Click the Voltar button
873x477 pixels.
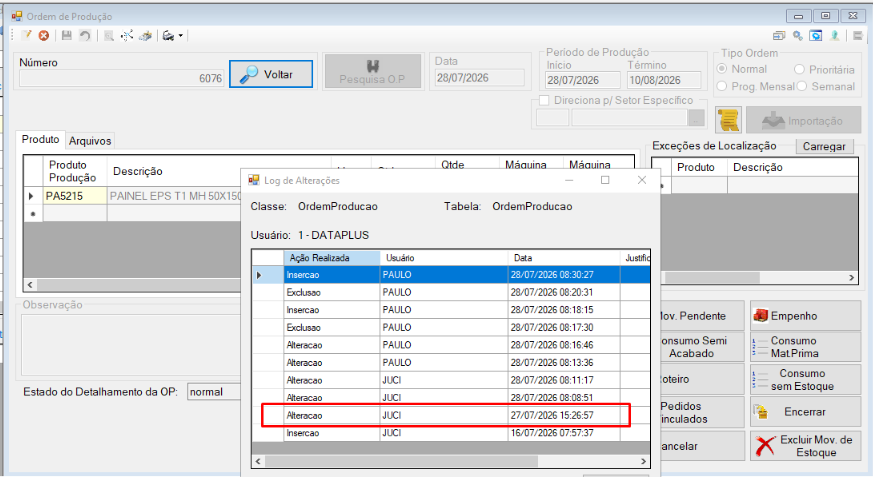pos(271,74)
